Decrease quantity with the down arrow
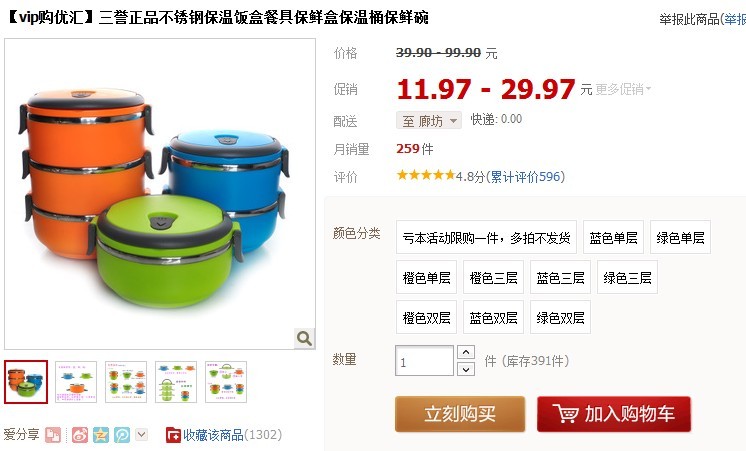746x451 pixels. coord(466,369)
